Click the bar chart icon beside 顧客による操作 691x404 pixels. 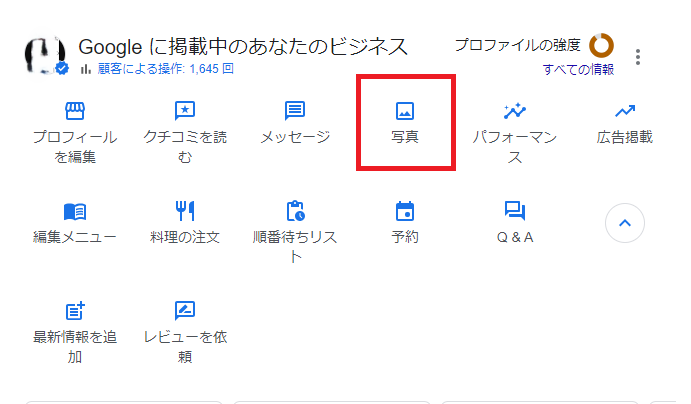click(86, 69)
